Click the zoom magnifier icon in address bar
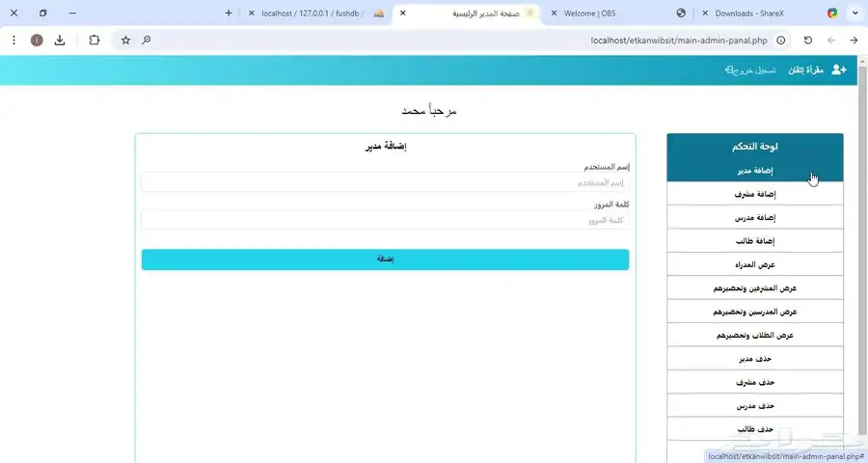The image size is (868, 463). (x=147, y=40)
